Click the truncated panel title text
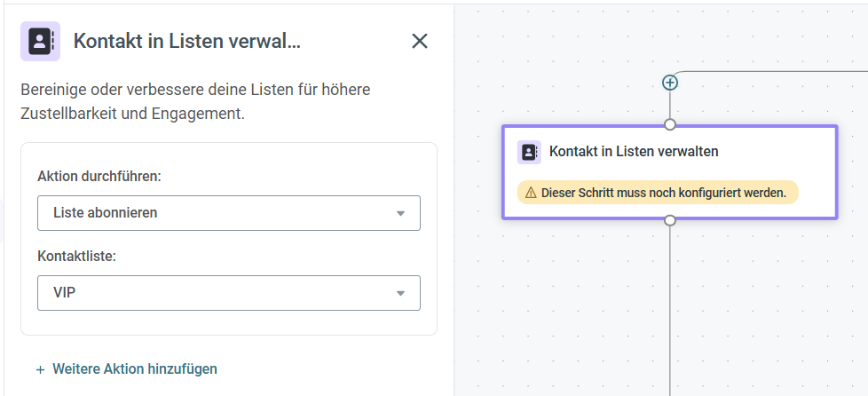Viewport: 868px width, 396px height. coord(186,41)
